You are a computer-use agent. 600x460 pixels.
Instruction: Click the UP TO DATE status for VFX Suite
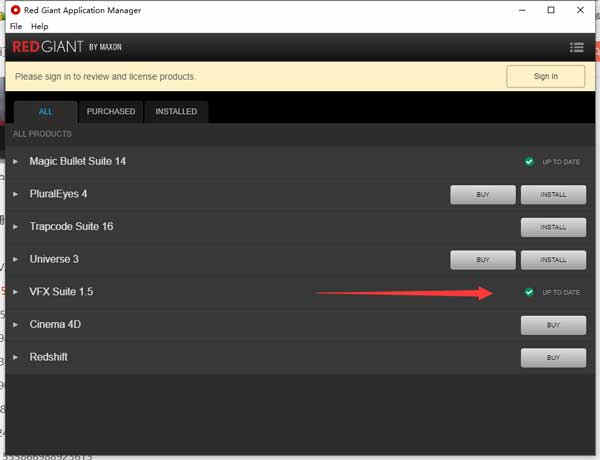point(561,292)
